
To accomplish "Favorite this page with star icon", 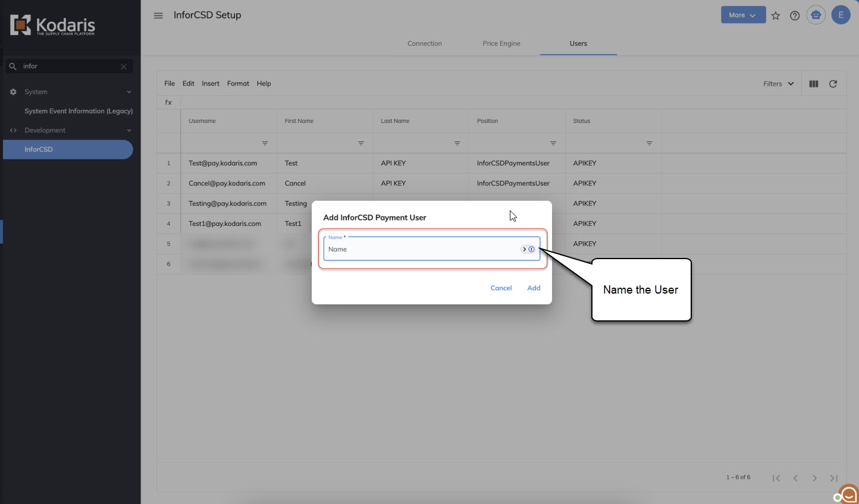I will (x=776, y=15).
